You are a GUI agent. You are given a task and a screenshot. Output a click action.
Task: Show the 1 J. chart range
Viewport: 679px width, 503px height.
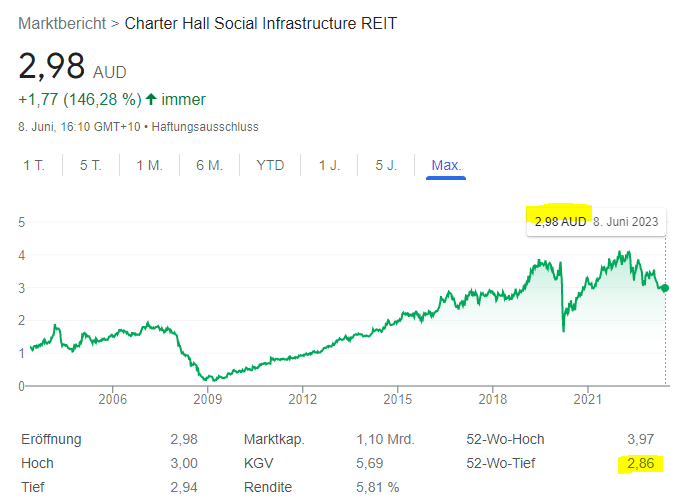pyautogui.click(x=329, y=165)
